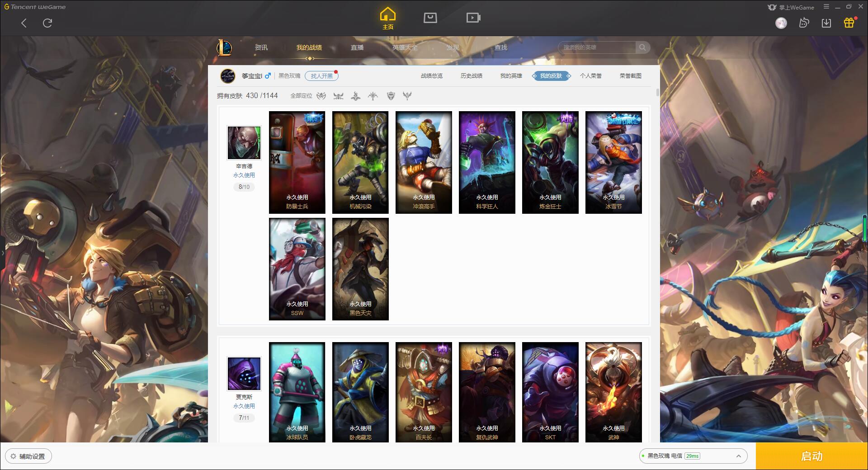Open the store bag icon in the top bar
Image resolution: width=868 pixels, height=470 pixels.
[x=430, y=18]
